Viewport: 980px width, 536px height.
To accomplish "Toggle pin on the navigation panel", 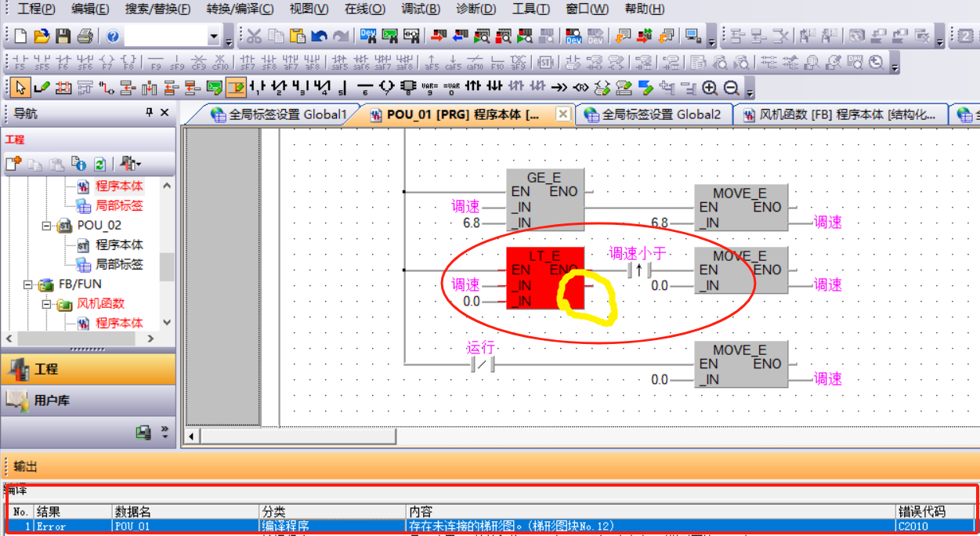I will click(150, 113).
